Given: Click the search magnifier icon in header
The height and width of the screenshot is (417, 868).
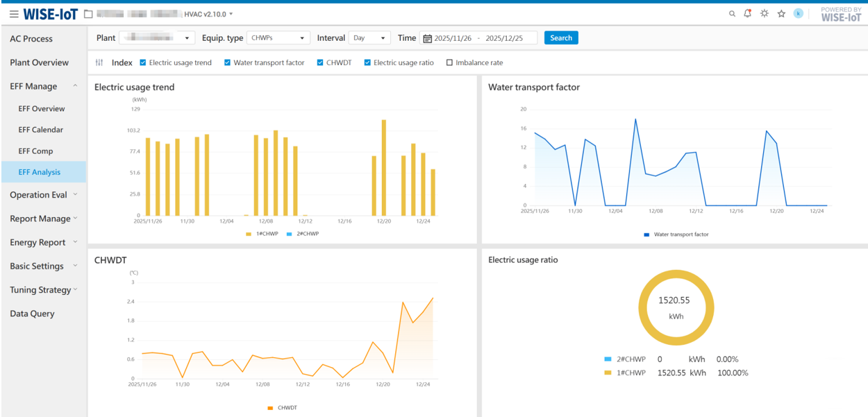Looking at the screenshot, I should click(732, 14).
